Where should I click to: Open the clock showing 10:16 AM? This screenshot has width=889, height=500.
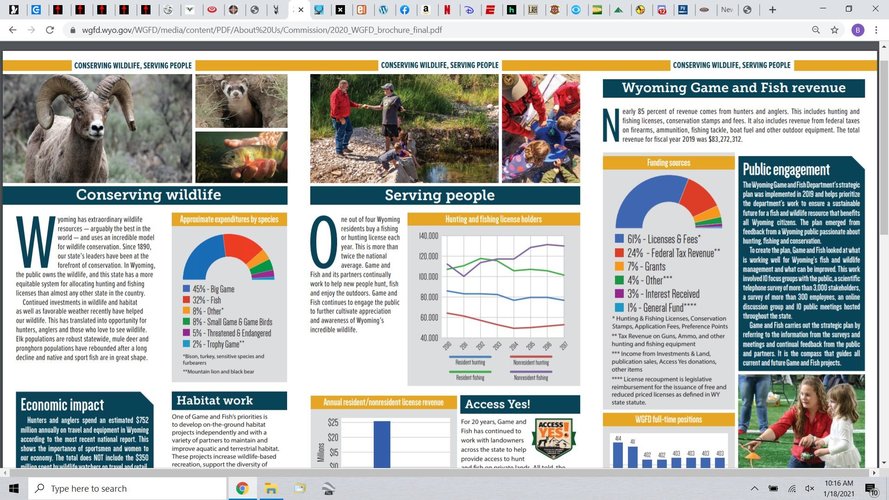point(839,488)
